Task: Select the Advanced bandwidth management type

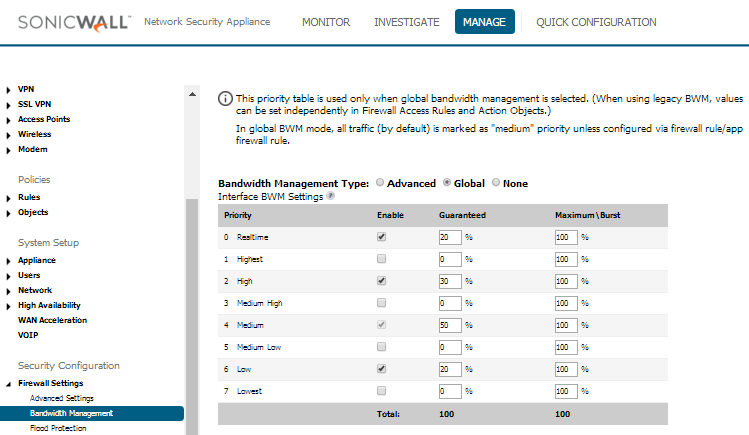Action: pyautogui.click(x=380, y=184)
